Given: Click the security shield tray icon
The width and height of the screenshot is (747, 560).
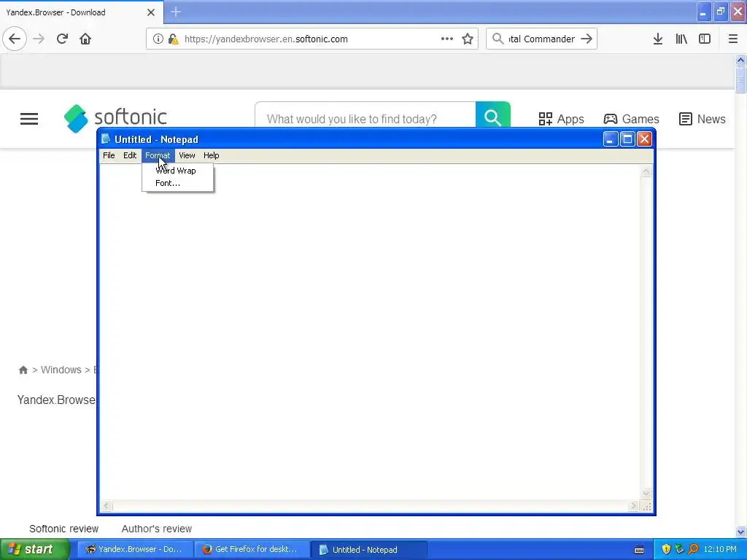Looking at the screenshot, I should click(666, 549).
